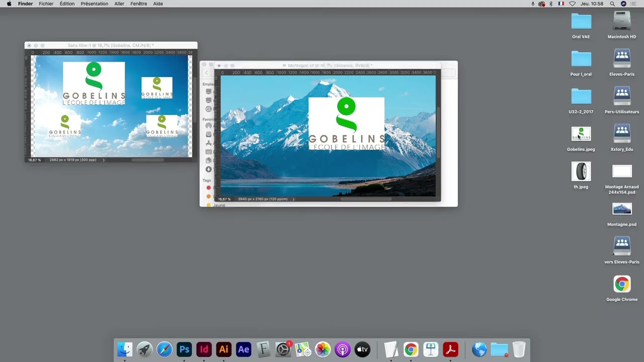Click vertical scrollbar of Montagne window
This screenshot has width=644, height=362.
(438, 133)
